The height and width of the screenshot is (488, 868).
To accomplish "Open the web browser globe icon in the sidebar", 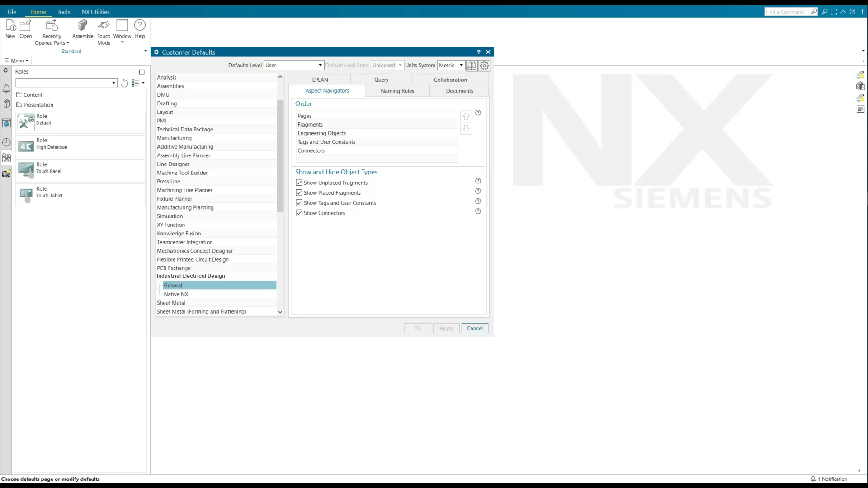I will (x=6, y=123).
